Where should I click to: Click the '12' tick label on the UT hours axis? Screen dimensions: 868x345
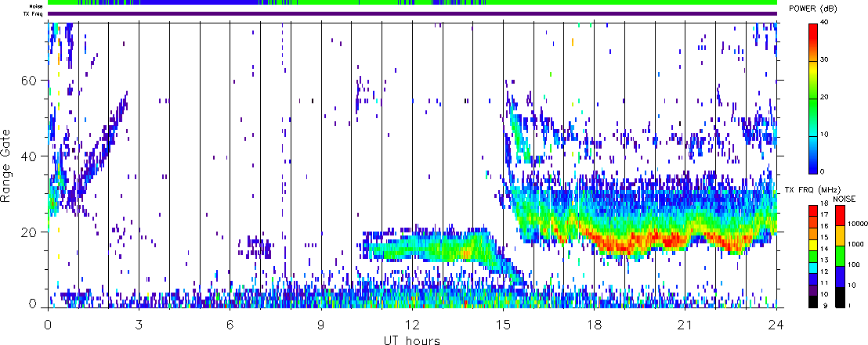point(412,325)
